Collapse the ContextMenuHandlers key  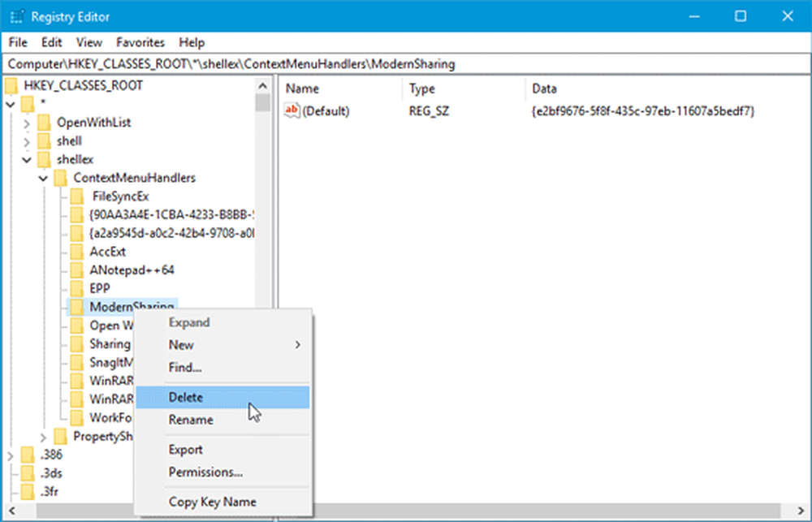(x=44, y=179)
